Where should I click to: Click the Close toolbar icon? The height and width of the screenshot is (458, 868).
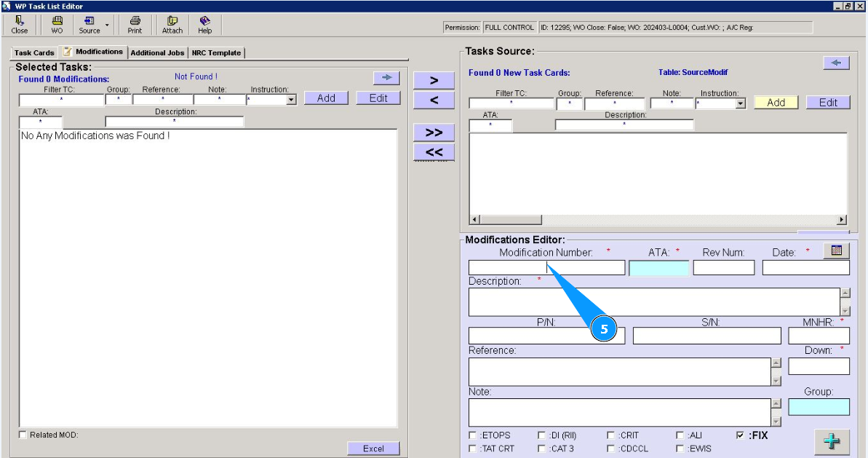[20, 25]
